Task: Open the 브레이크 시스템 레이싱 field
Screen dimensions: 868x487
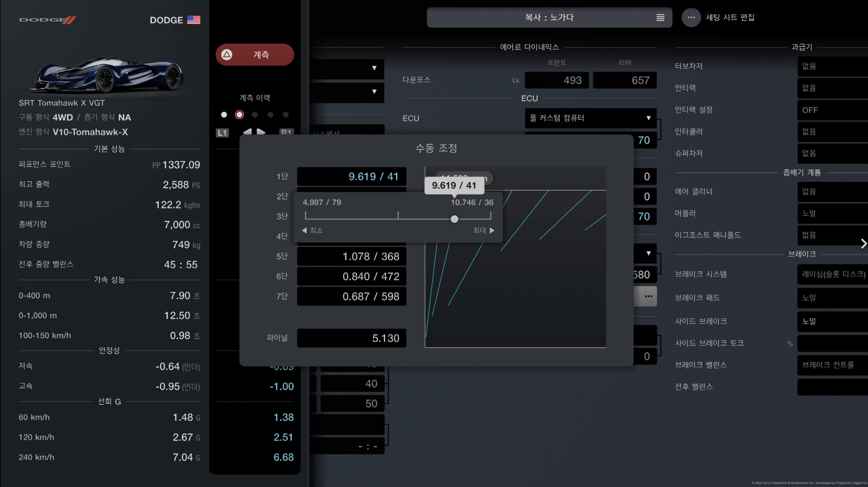Action: point(832,274)
